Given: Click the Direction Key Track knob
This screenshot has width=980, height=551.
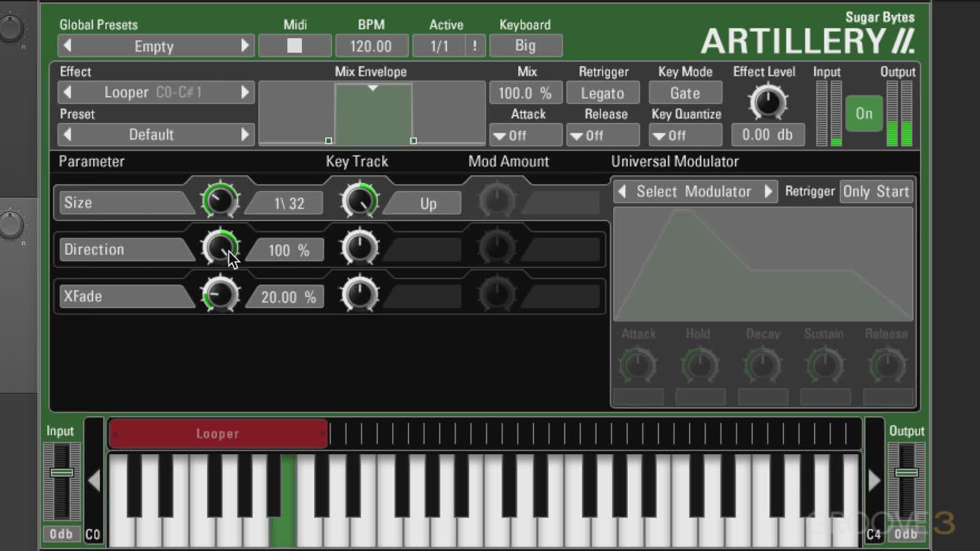Looking at the screenshot, I should (x=360, y=247).
